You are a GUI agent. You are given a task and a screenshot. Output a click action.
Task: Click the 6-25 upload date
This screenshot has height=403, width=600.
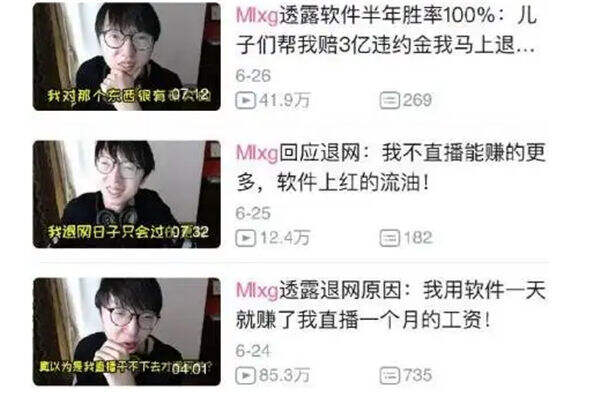click(x=253, y=213)
